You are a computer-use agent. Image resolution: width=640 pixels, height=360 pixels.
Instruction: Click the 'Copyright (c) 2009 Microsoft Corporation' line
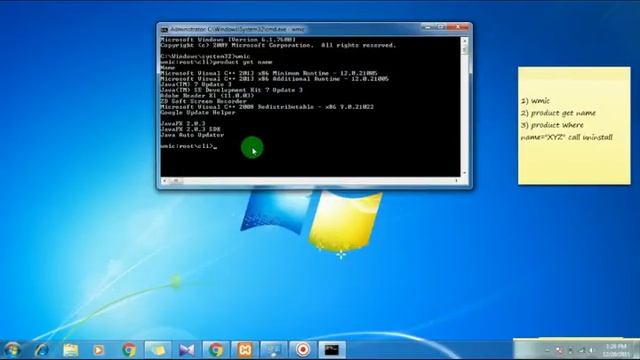click(x=278, y=45)
